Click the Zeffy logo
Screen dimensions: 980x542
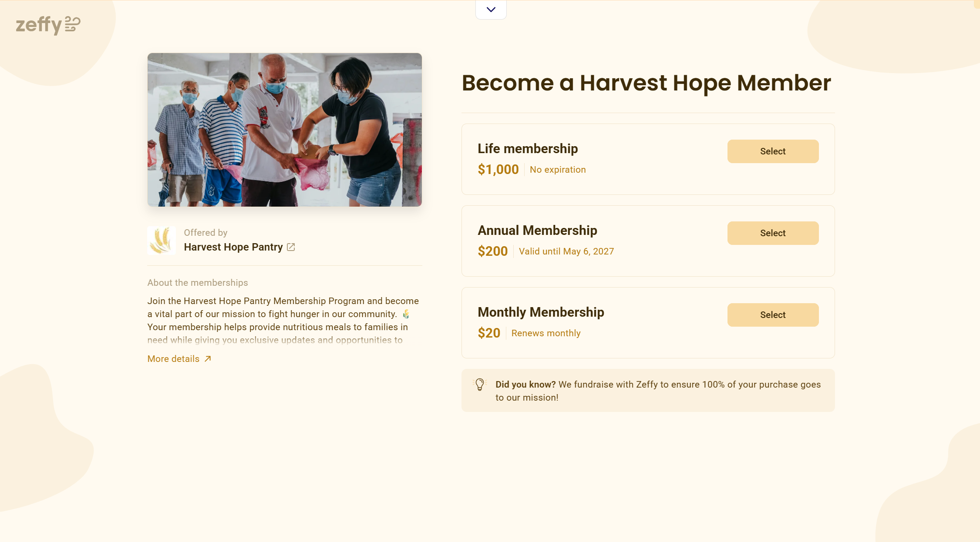pyautogui.click(x=48, y=25)
